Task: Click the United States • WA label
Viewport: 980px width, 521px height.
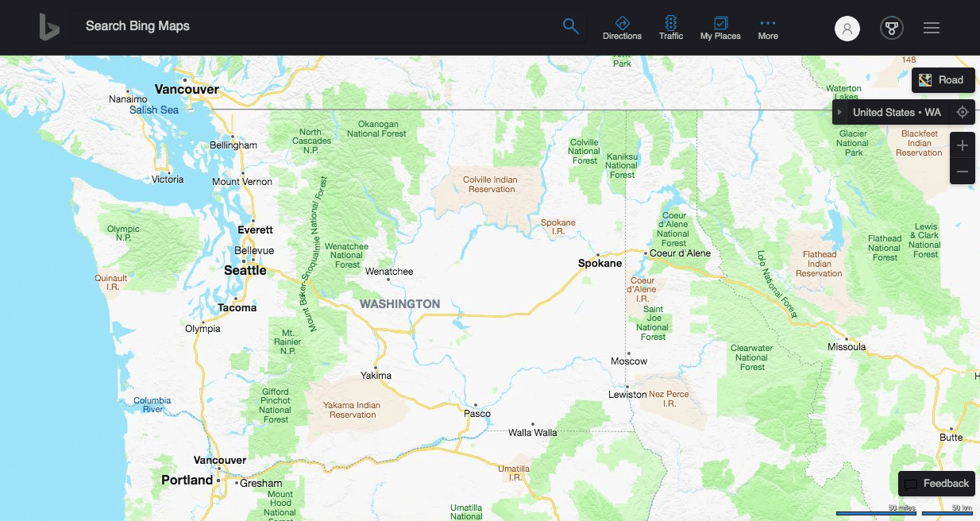Action: [x=897, y=112]
